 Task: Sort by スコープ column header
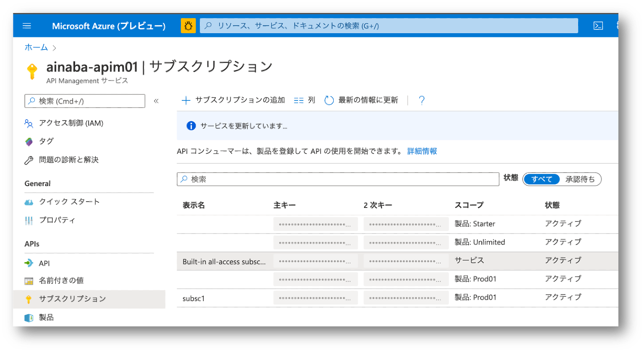(469, 205)
